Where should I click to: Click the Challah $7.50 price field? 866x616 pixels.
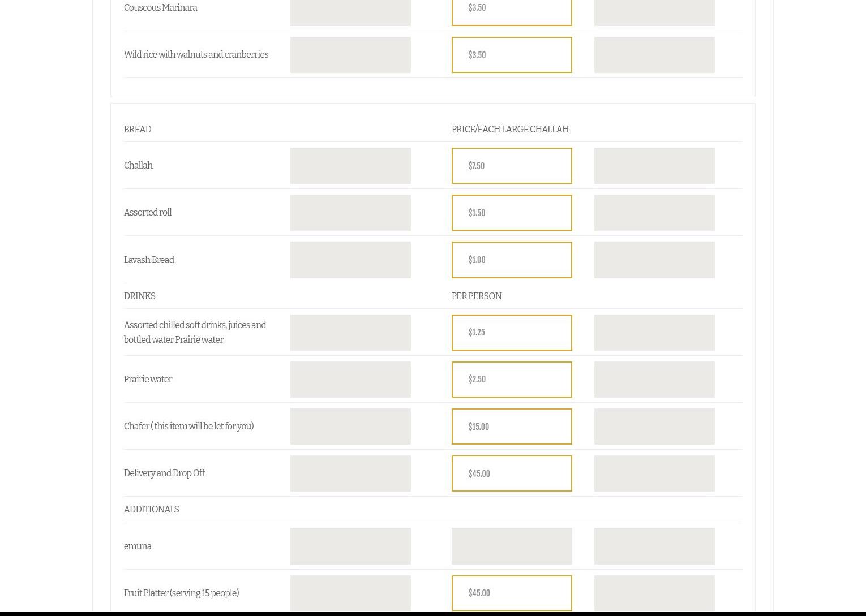(x=512, y=166)
